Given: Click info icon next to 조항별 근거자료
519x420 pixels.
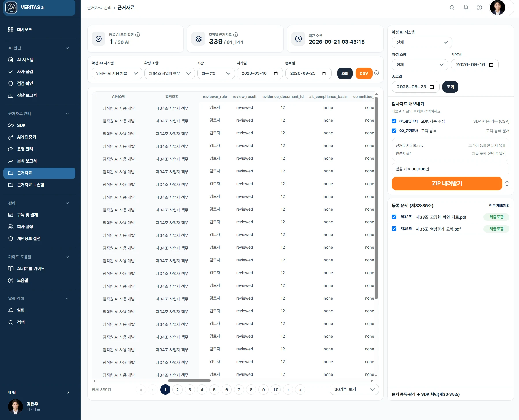Looking at the screenshot, I should [236, 35].
